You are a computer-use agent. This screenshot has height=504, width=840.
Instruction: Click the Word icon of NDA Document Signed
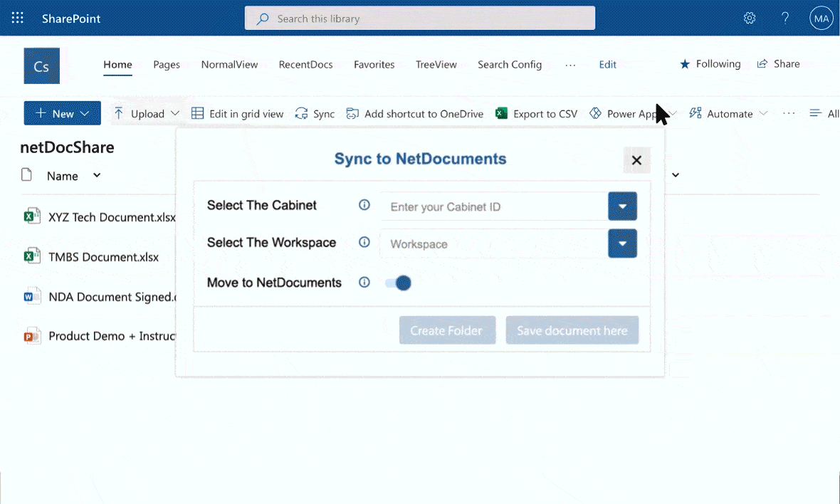pos(31,296)
